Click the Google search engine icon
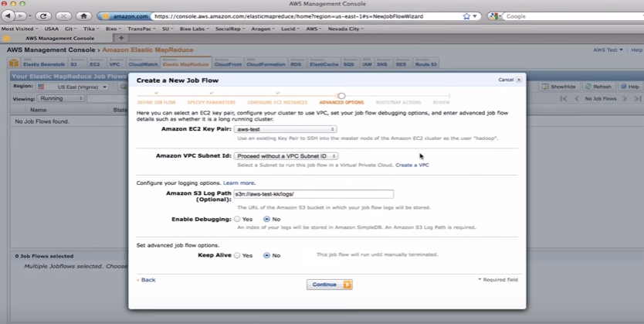Screen dimensions: 644x324 [493, 16]
